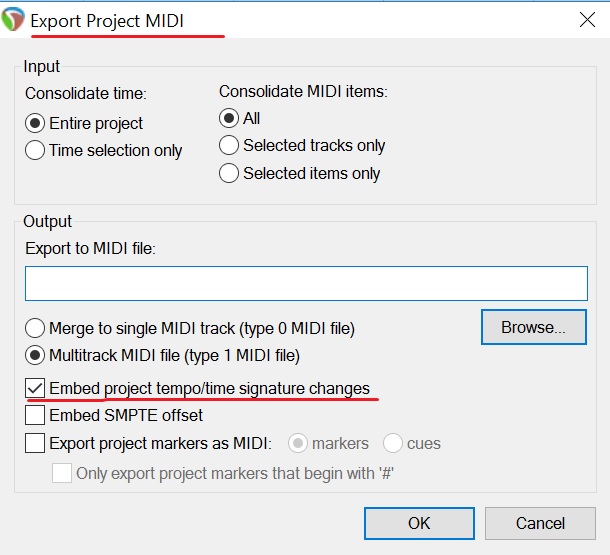
Task: Choose Multitrack MIDI file type 1 option
Action: tap(36, 355)
